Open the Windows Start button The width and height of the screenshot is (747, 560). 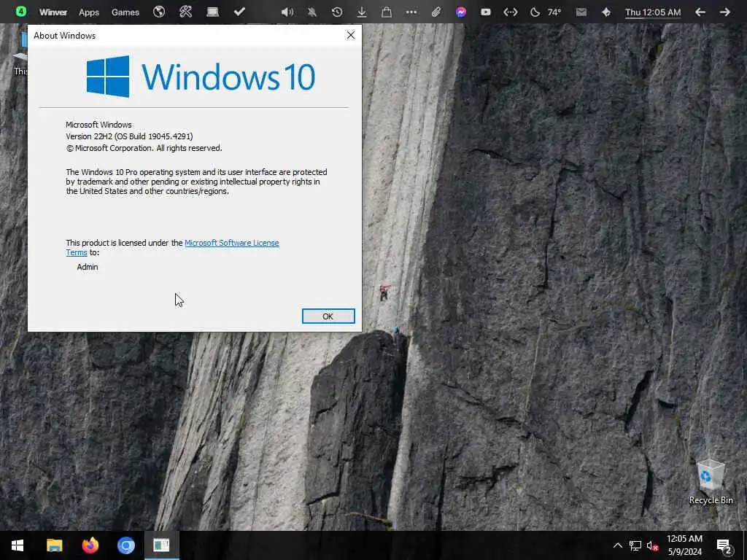point(18,545)
